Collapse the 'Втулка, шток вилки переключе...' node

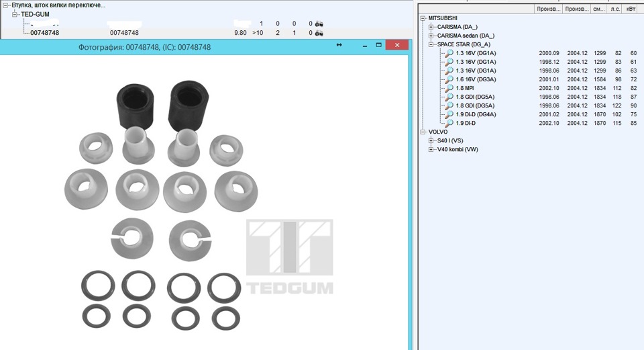click(x=6, y=5)
